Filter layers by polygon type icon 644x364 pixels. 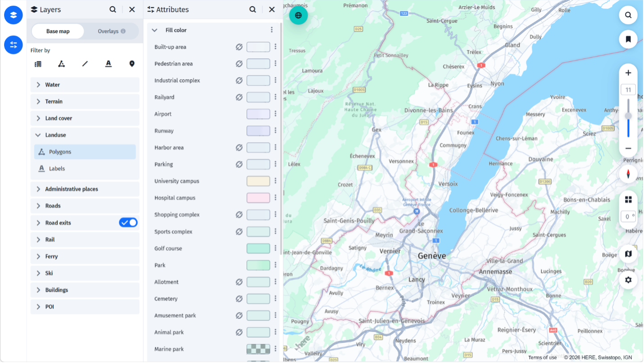tap(62, 64)
